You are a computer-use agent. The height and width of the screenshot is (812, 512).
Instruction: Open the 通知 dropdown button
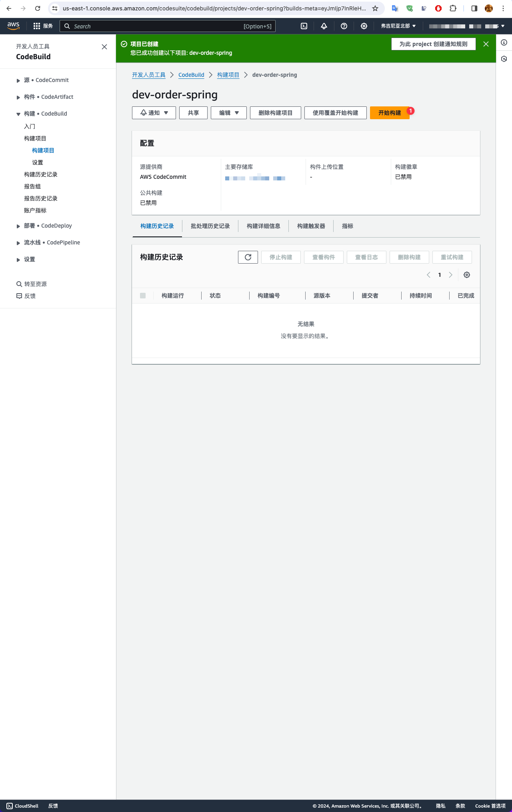pyautogui.click(x=154, y=113)
